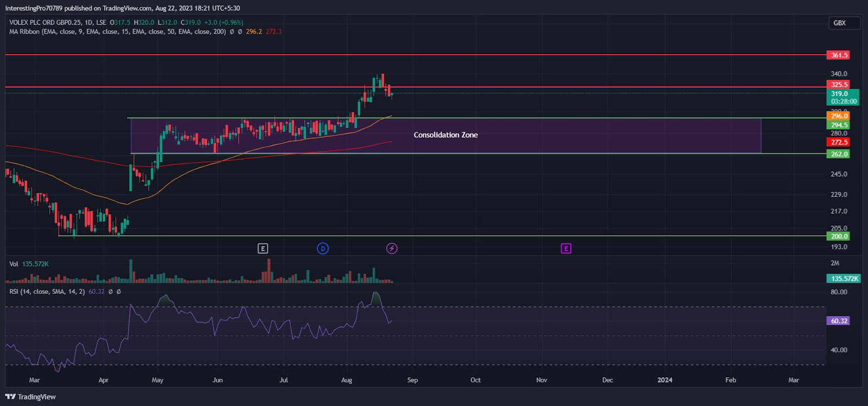Select the VOLEX PLC symbol title in legend

coord(58,23)
